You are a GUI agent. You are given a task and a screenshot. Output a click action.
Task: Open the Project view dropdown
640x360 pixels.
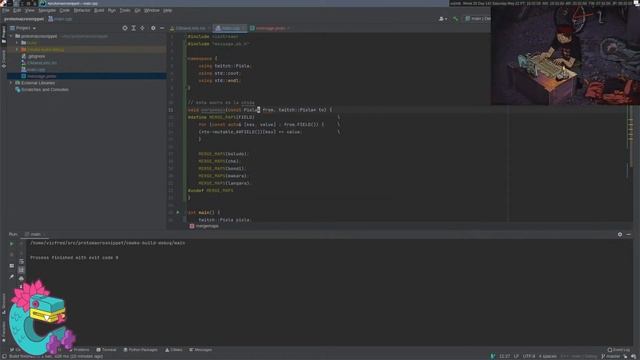(23, 28)
